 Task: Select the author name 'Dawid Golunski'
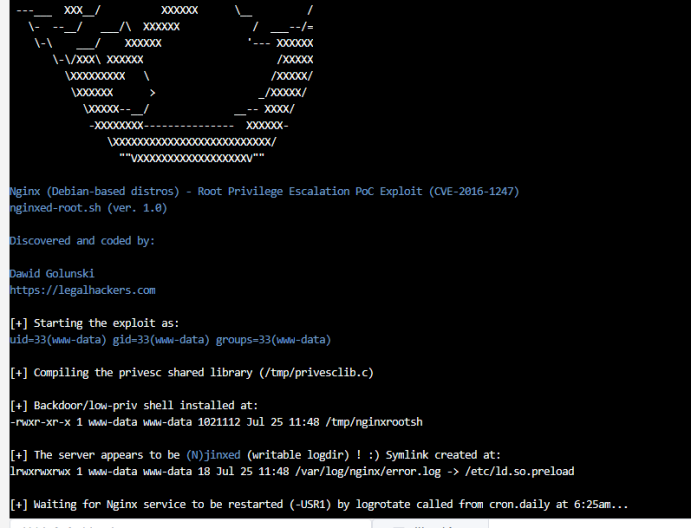(x=52, y=274)
